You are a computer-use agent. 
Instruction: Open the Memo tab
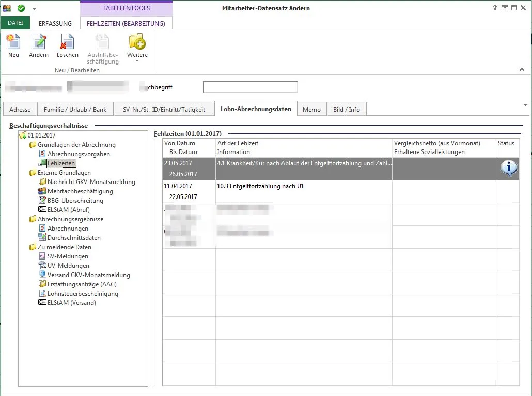[311, 109]
